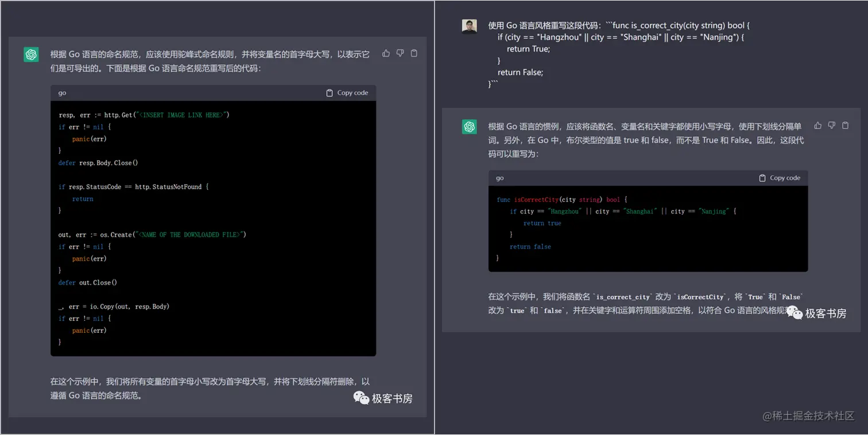
Task: Click the 'go' language label of the right code block
Action: tap(500, 178)
